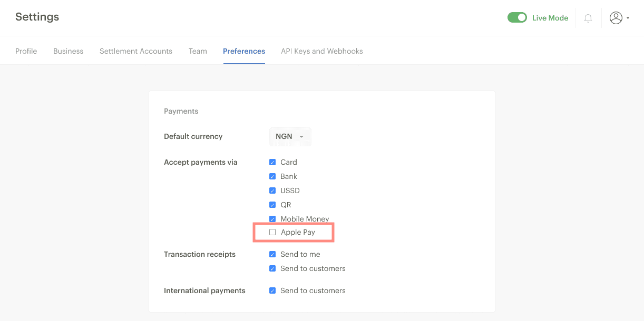Switch to the Profile tab
This screenshot has height=321, width=644.
coord(26,51)
